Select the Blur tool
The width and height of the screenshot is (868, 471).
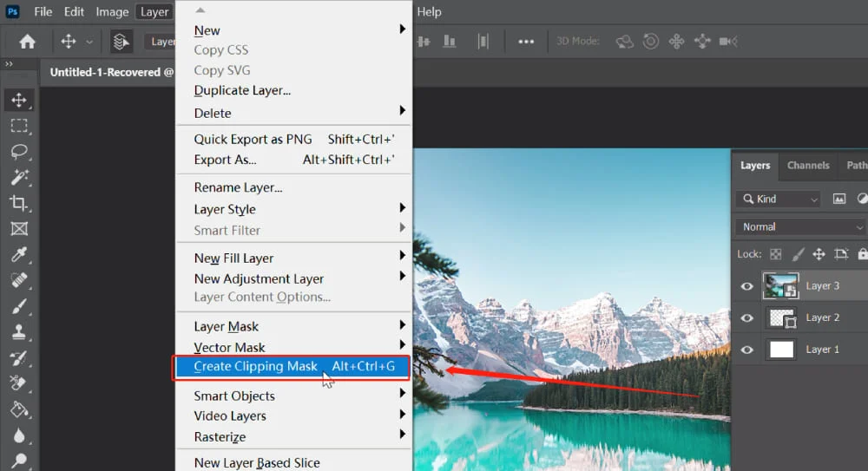tap(19, 435)
